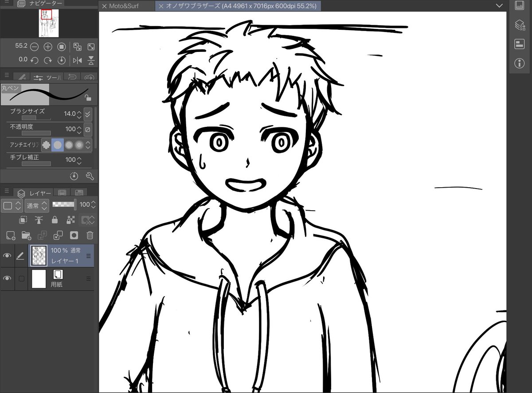
Task: Create a new raster layer
Action: tap(11, 235)
